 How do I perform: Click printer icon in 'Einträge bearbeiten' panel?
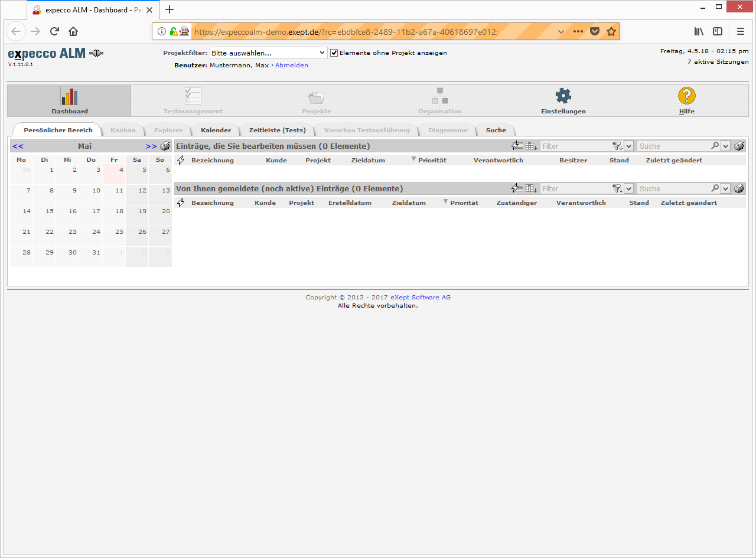(x=739, y=146)
